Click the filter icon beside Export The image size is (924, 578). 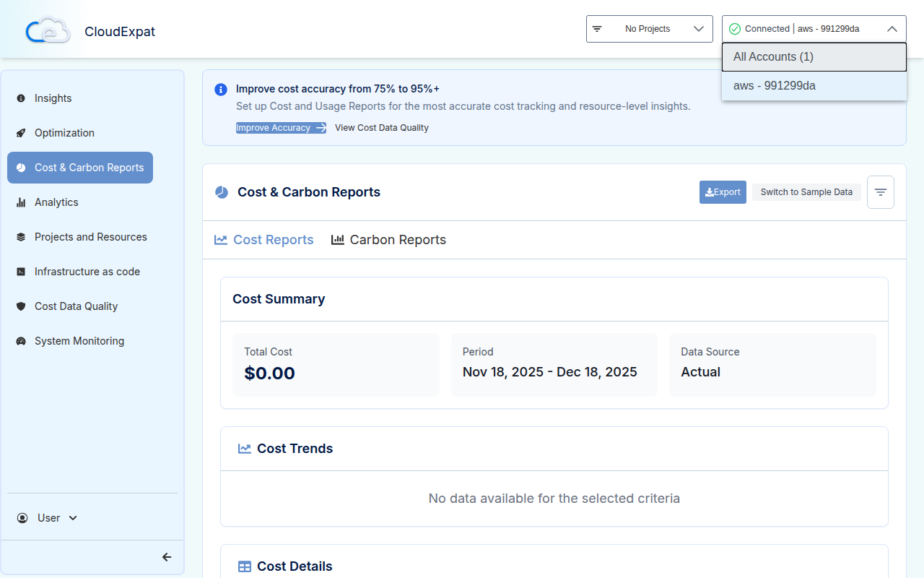point(880,191)
